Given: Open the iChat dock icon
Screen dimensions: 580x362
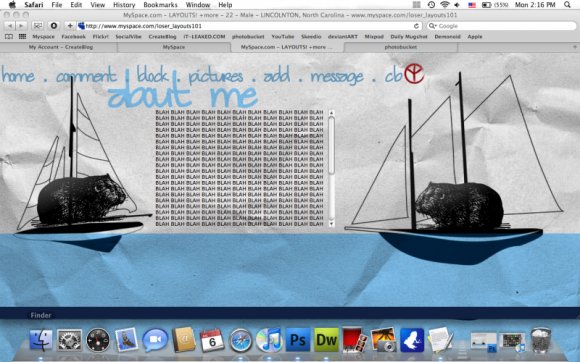Looking at the screenshot, I should 155,340.
